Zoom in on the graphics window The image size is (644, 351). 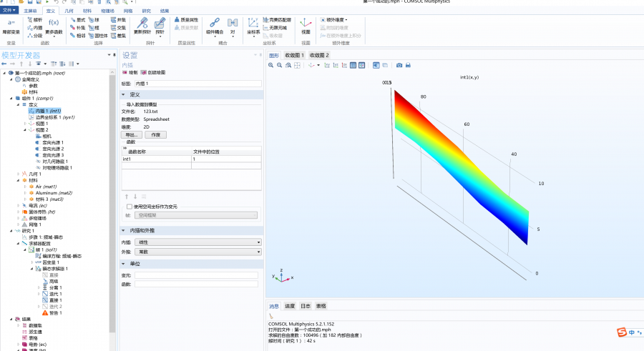tap(270, 65)
